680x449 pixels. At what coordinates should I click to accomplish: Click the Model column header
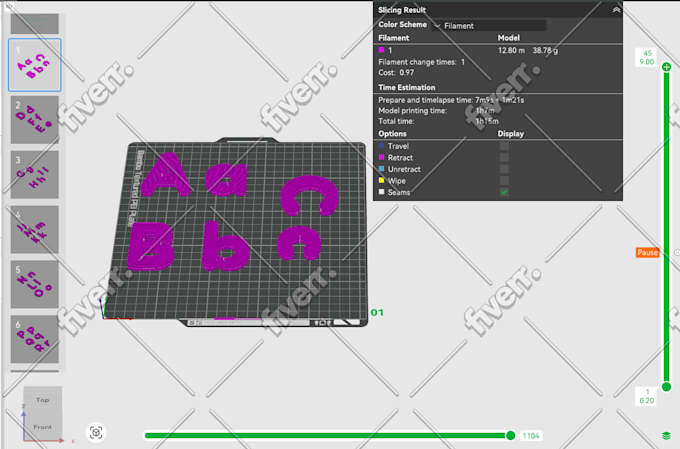pos(508,38)
